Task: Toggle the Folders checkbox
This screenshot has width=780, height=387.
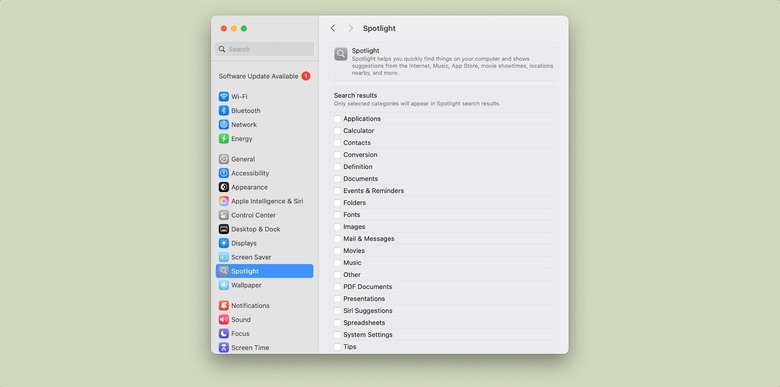Action: pyautogui.click(x=337, y=203)
